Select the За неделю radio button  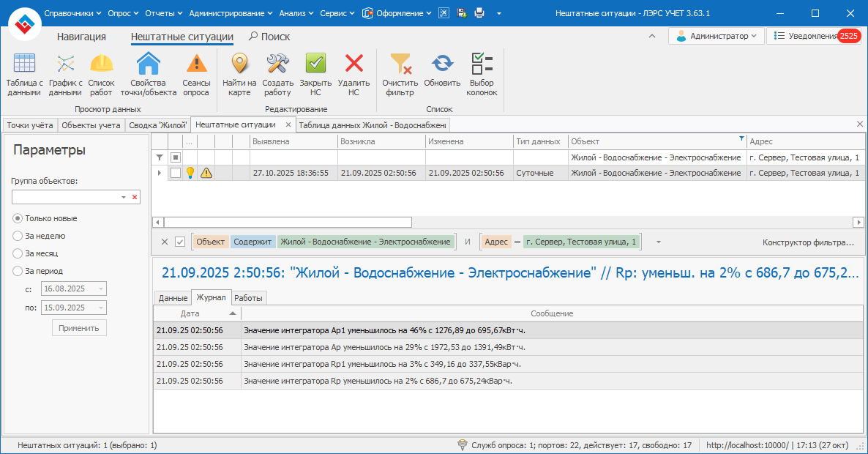[x=18, y=236]
